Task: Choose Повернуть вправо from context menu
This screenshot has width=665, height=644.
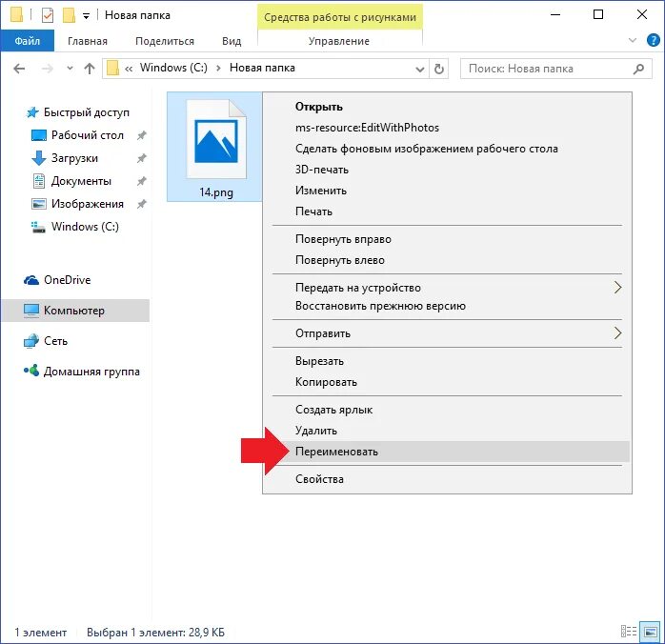Action: pos(446,239)
